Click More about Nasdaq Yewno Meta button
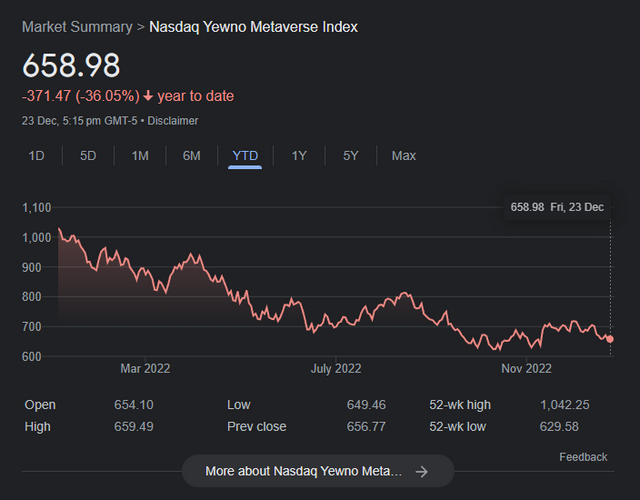Screen dimensions: 640x500 coord(318,471)
